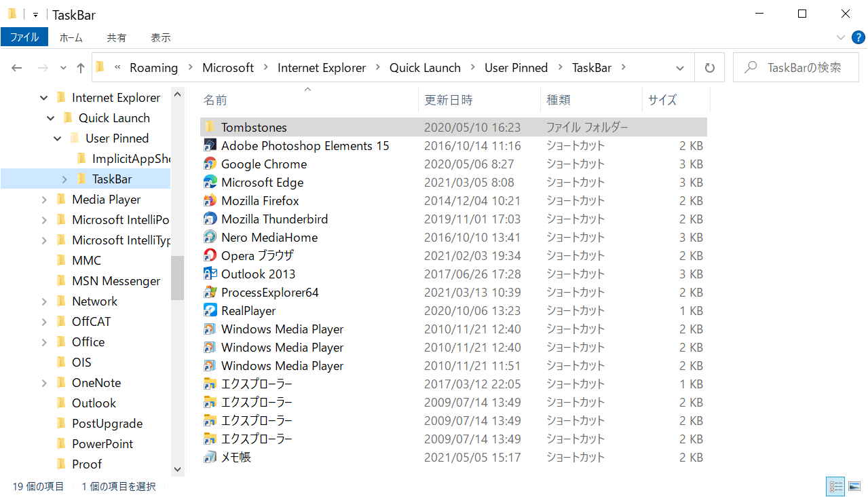
Task: Go up one folder level arrow
Action: [81, 68]
